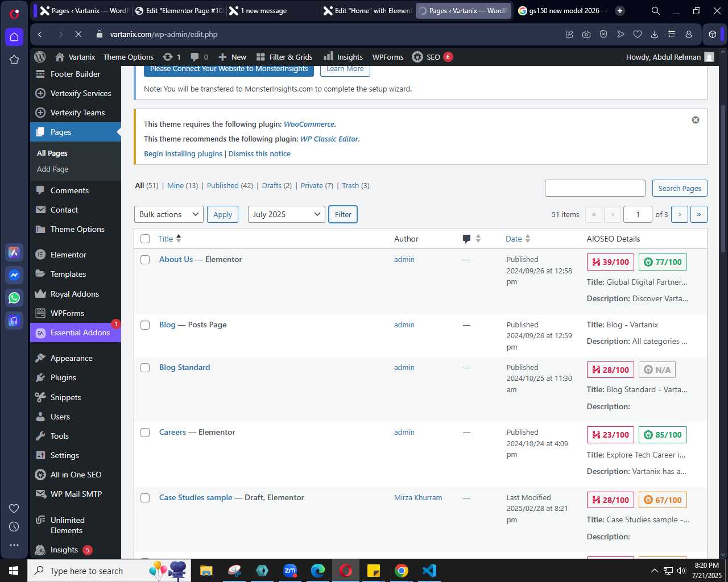
Task: Jump to last page of results
Action: tap(699, 214)
